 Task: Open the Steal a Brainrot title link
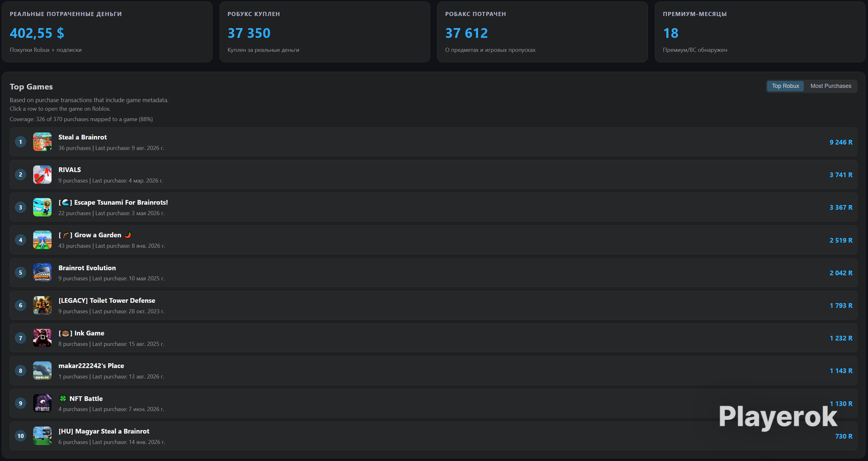point(82,137)
